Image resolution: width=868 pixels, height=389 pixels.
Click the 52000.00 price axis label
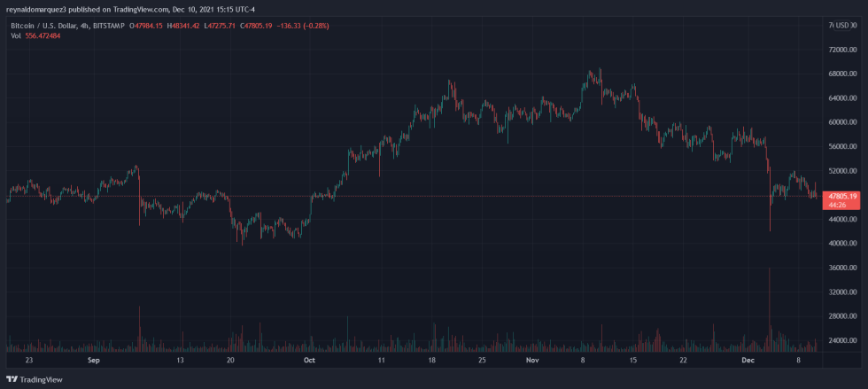click(842, 171)
